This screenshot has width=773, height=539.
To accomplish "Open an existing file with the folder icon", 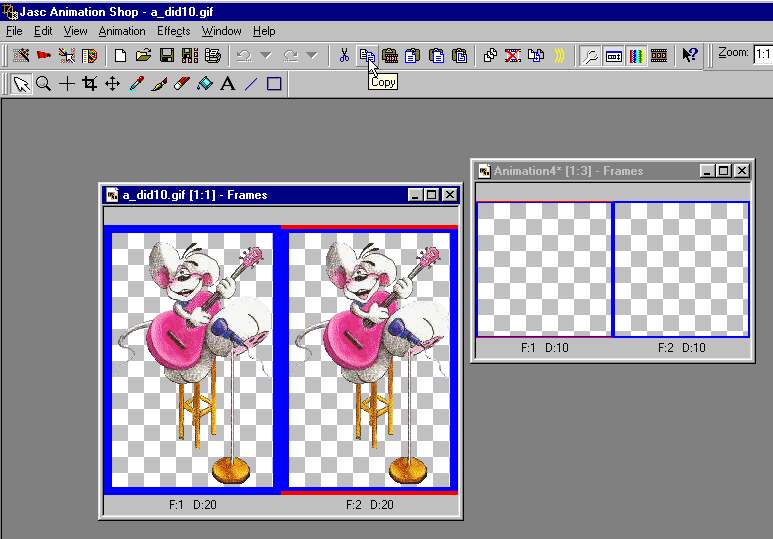I will 143,55.
